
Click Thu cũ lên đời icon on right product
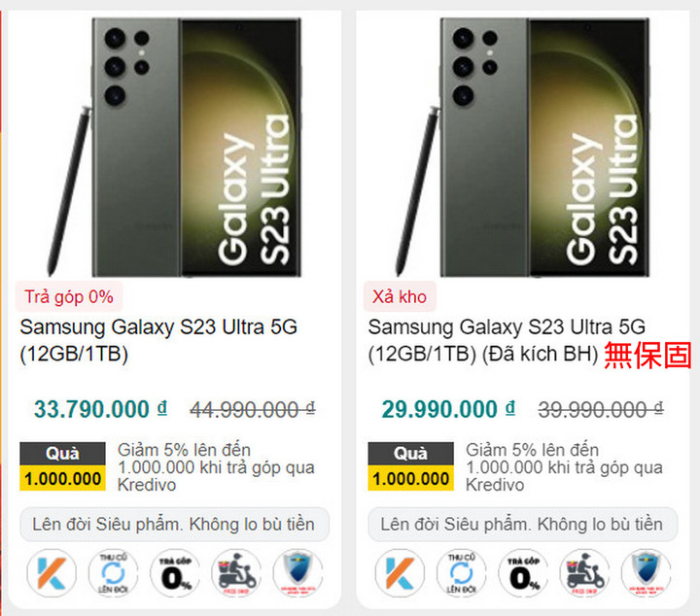click(461, 573)
